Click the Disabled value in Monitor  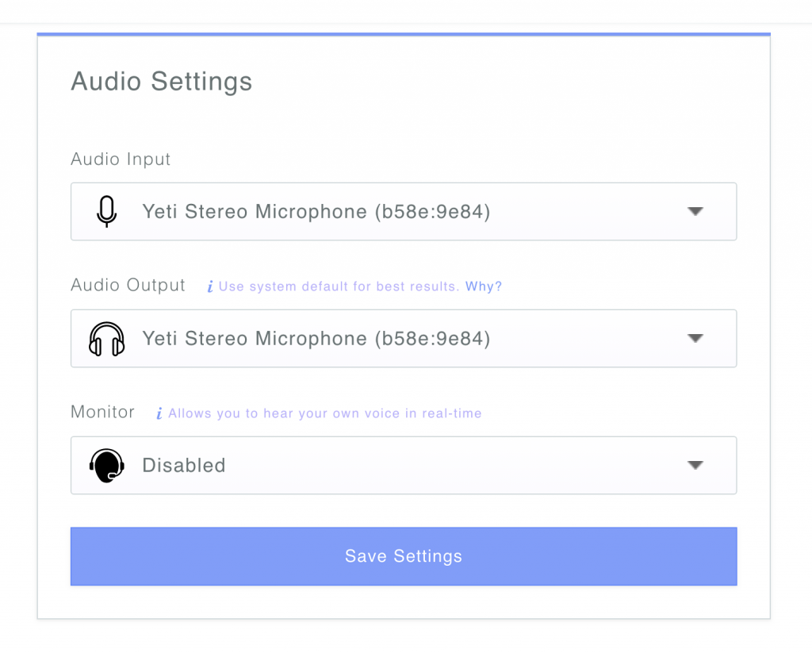184,466
